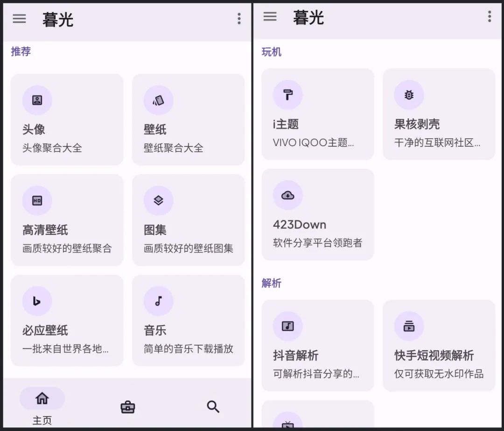This screenshot has height=431, width=504.
Task: Click the text 软件分享平台领跑者
Action: tap(318, 243)
